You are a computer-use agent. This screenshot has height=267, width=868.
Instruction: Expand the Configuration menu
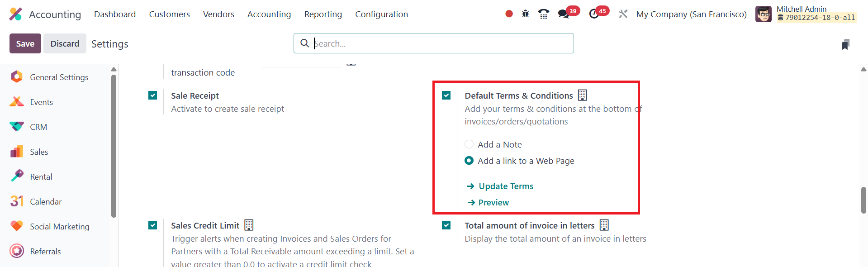pos(381,14)
